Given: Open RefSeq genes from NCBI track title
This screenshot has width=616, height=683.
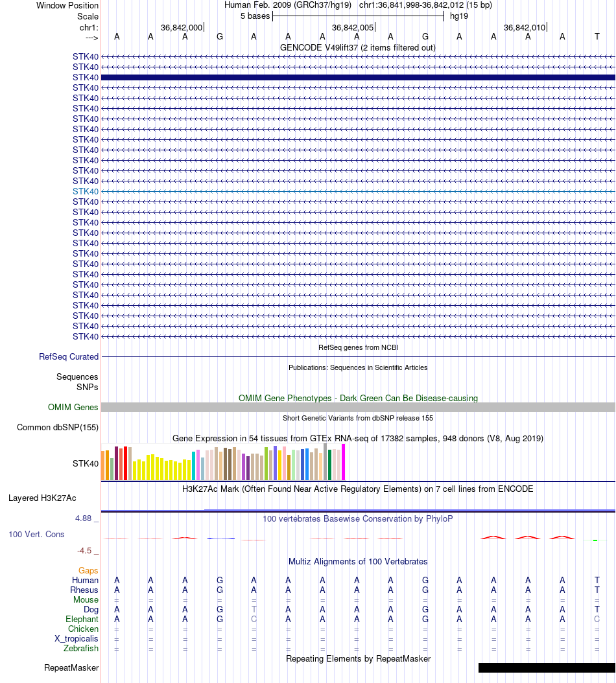Looking at the screenshot, I should [x=358, y=347].
